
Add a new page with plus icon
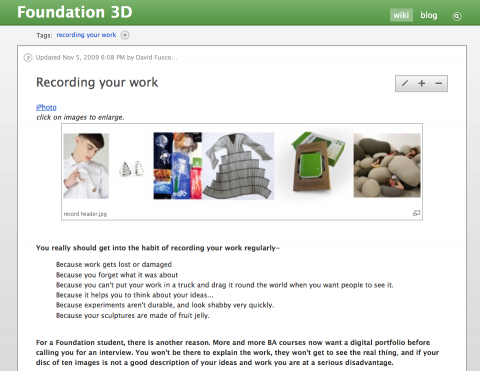[422, 83]
